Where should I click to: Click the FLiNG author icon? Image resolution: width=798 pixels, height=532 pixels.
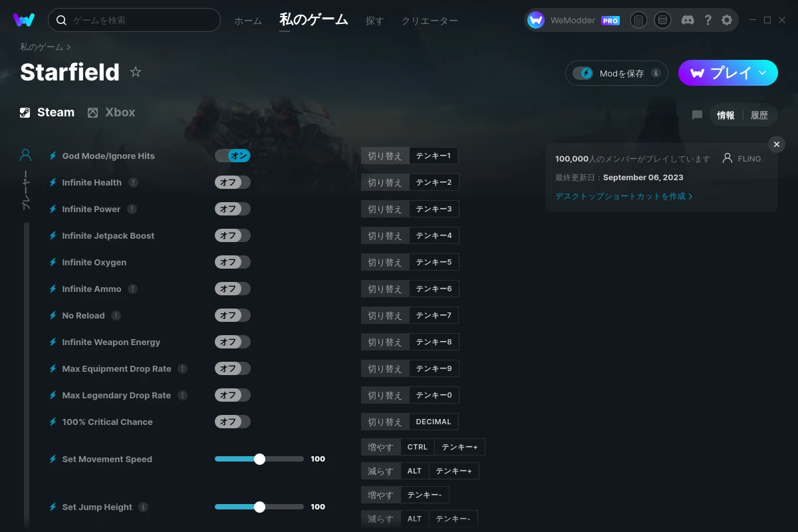click(x=727, y=158)
